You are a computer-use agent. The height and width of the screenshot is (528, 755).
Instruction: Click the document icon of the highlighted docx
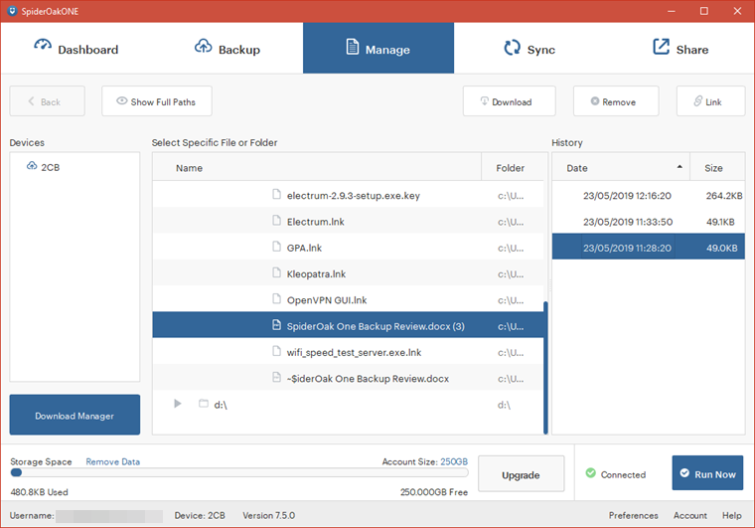coord(276,325)
